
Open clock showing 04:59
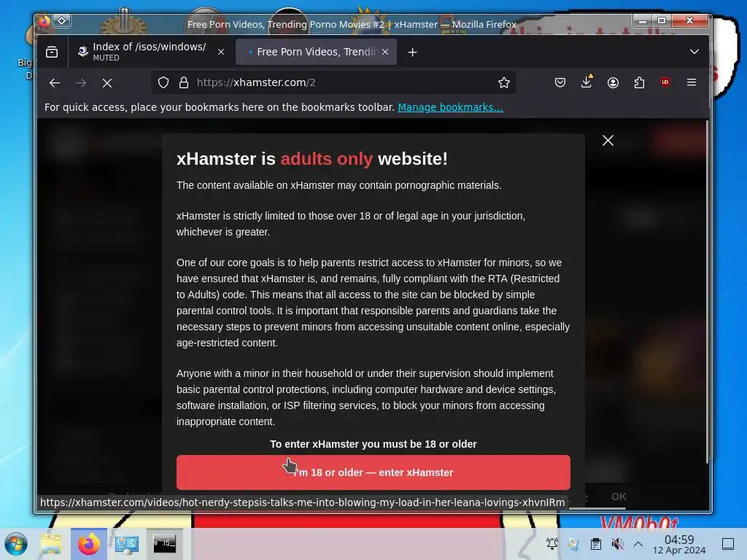tap(679, 544)
